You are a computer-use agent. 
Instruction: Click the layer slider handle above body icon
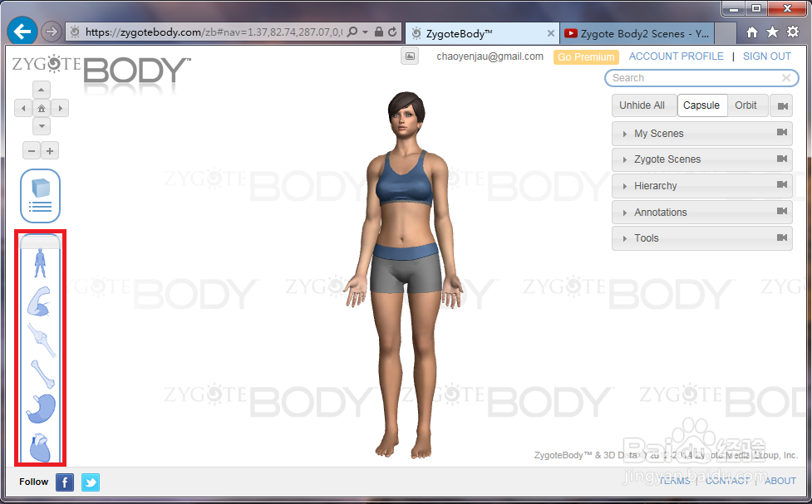tap(41, 241)
